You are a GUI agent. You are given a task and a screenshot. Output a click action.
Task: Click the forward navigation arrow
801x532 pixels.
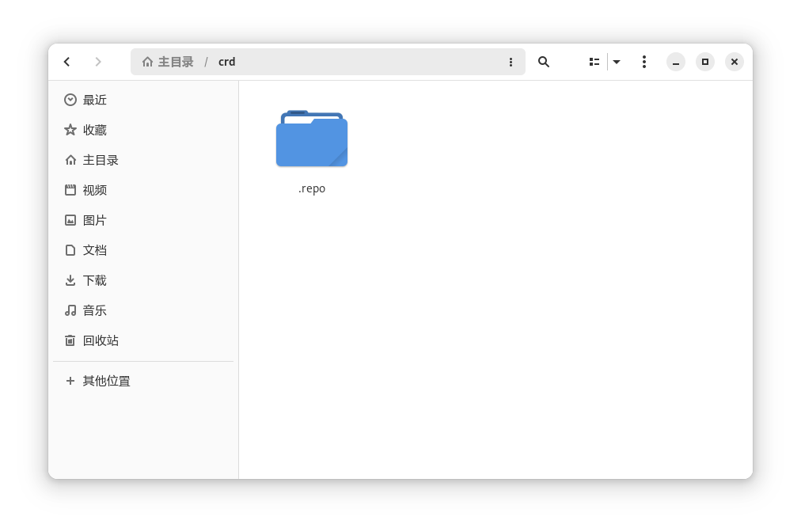point(98,62)
